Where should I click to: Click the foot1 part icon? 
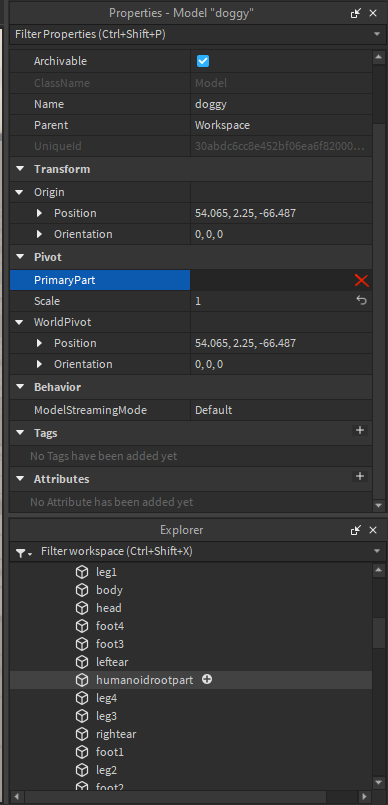(x=82, y=752)
